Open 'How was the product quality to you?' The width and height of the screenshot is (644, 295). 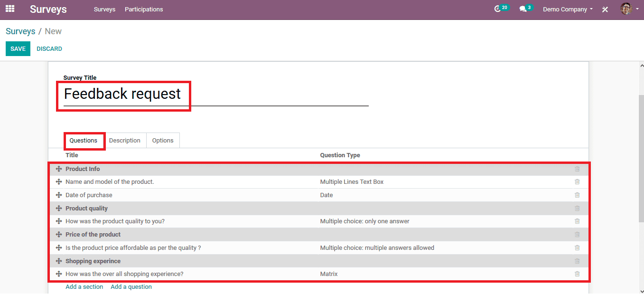pos(115,221)
